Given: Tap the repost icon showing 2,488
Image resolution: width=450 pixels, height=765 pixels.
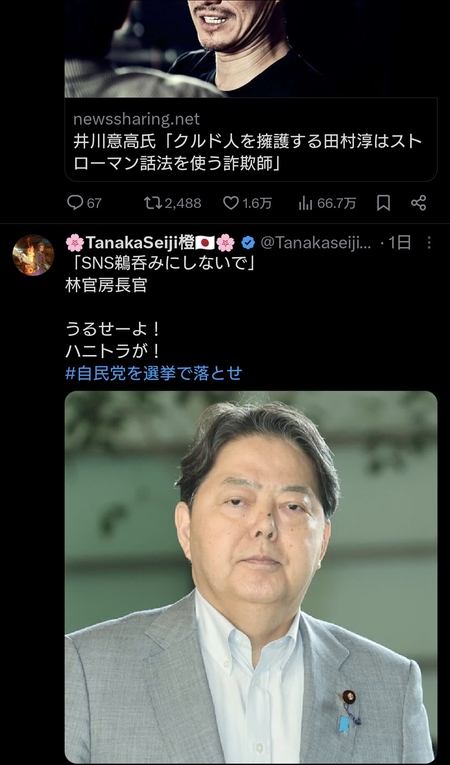Looking at the screenshot, I should pos(153,202).
